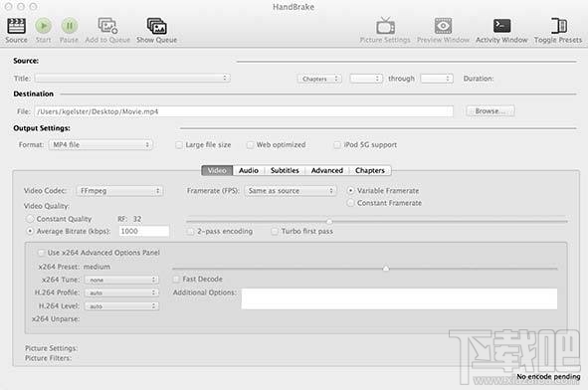Screen dimensions: 588x390
Task: Select Average Bitrate radio button
Action: pos(30,232)
